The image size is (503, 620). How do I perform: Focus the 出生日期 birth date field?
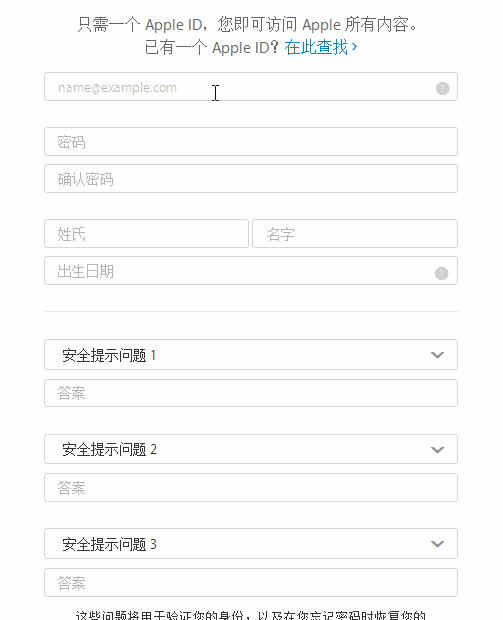[x=251, y=271]
